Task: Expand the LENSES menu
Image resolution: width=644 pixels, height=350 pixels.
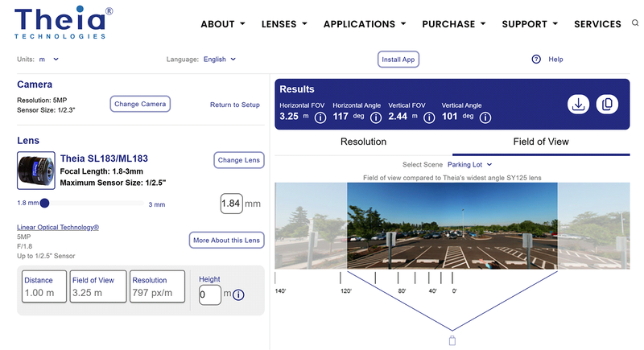Action: pos(284,24)
